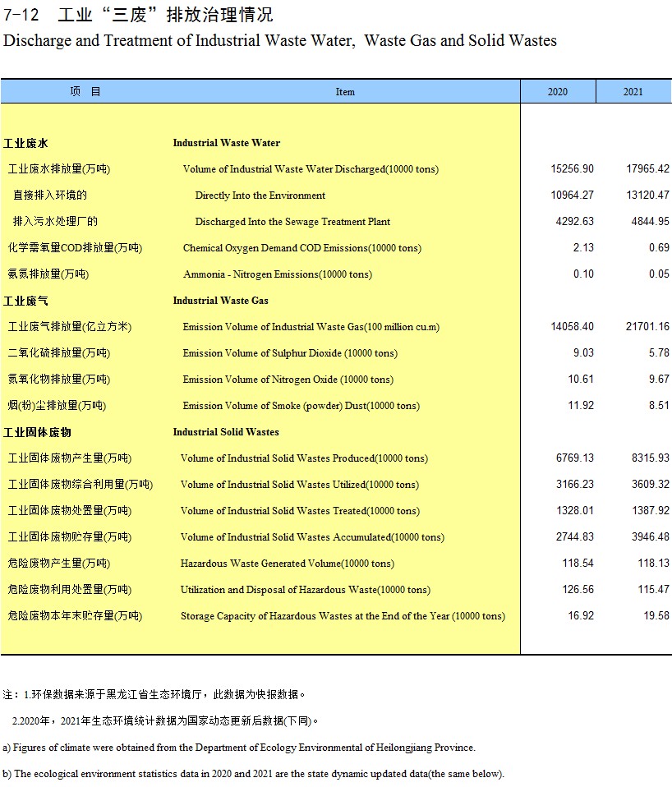Select nitrogen oxide value 9.67
672x787 pixels.
tap(659, 379)
